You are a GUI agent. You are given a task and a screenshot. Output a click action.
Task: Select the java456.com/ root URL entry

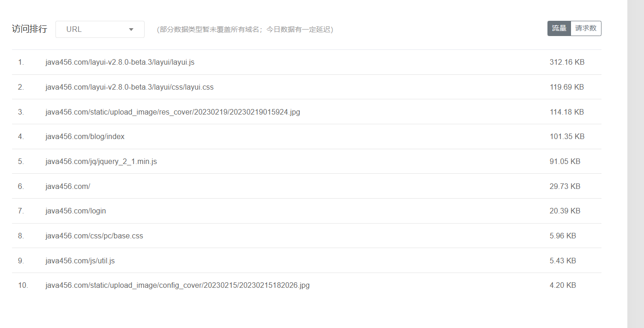(x=68, y=186)
